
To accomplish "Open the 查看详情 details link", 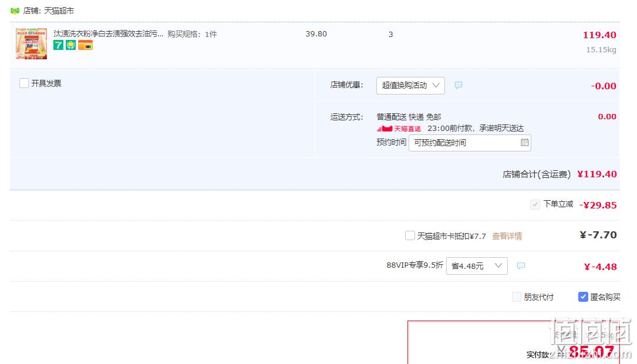I will (x=507, y=236).
